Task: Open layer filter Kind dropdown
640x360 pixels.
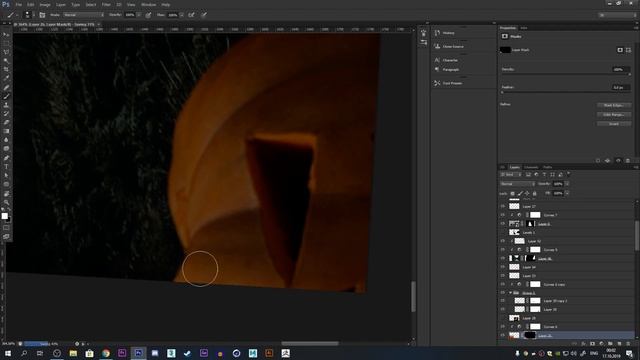Action: tap(511, 175)
